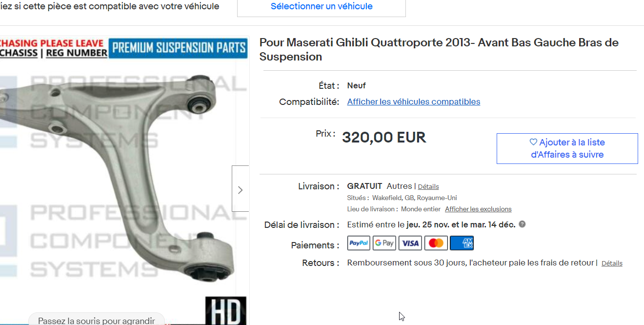Click the heart icon on watchlist button
The height and width of the screenshot is (325, 644).
click(533, 142)
